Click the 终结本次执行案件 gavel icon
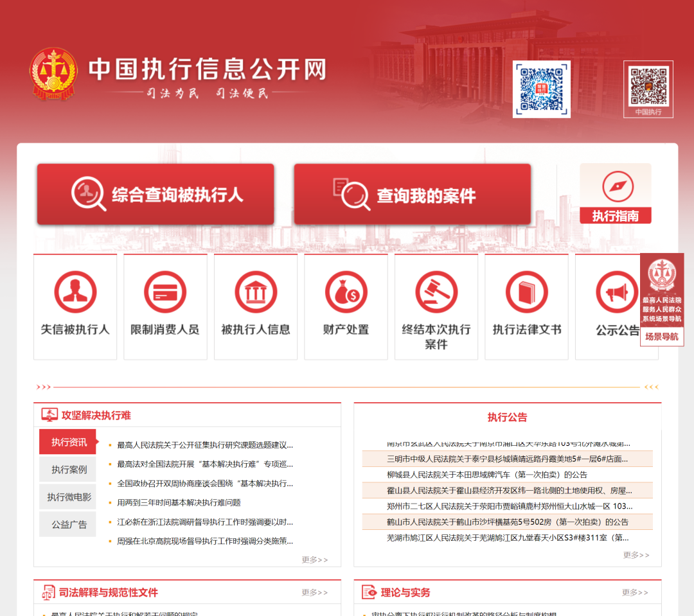694x616 pixels. tap(436, 292)
